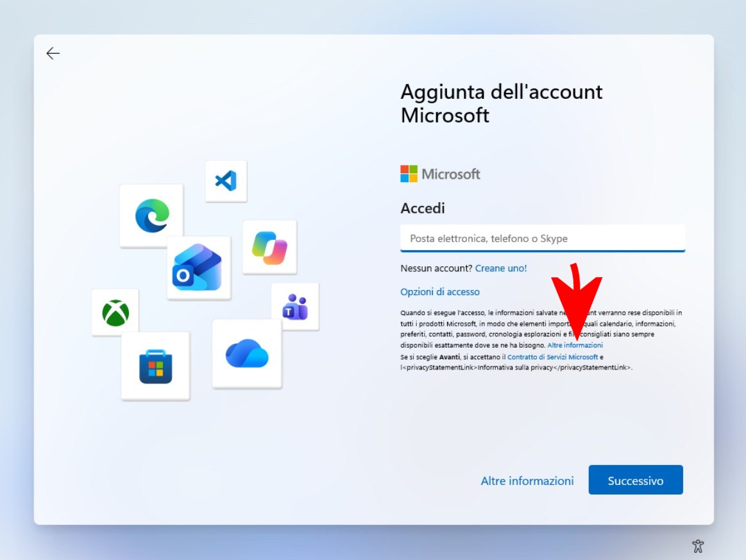Click the blue Successivo button
The height and width of the screenshot is (560, 746).
pos(636,480)
